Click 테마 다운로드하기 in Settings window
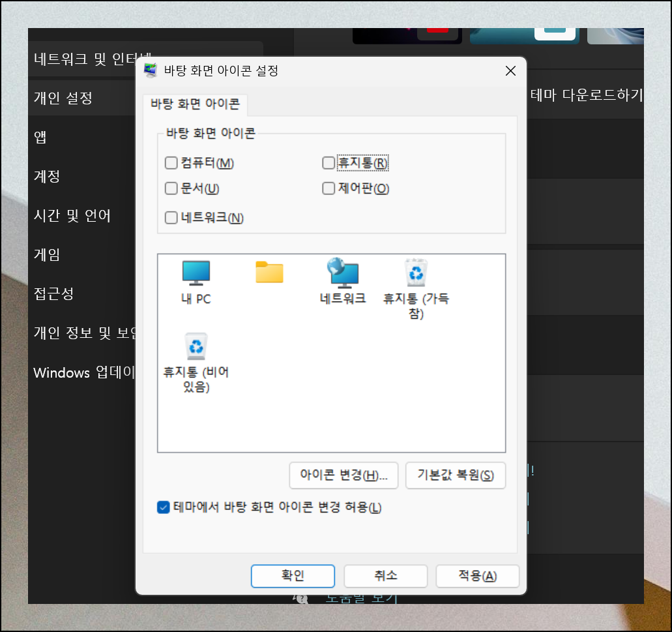Screen dimensions: 672x632 pos(587,95)
